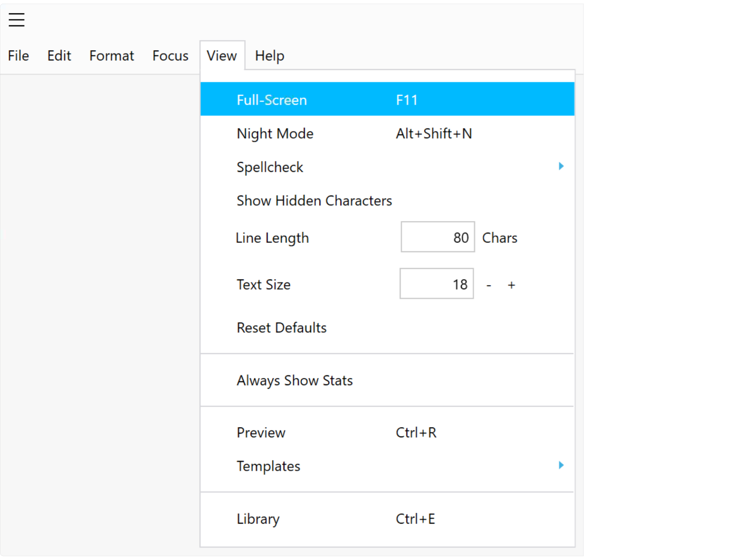Toggle Show Hidden Characters
The width and height of the screenshot is (747, 560).
387,201
